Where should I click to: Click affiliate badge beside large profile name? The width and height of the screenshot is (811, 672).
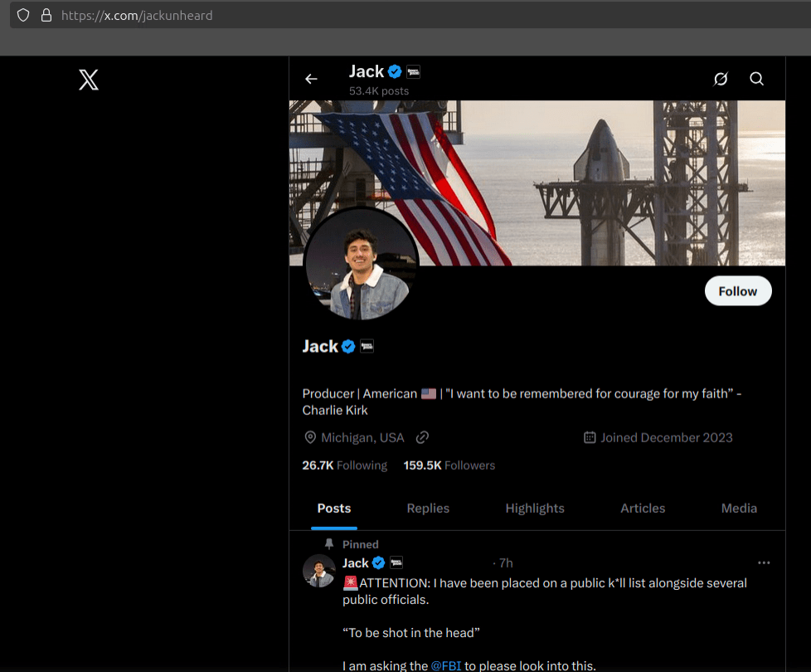367,347
